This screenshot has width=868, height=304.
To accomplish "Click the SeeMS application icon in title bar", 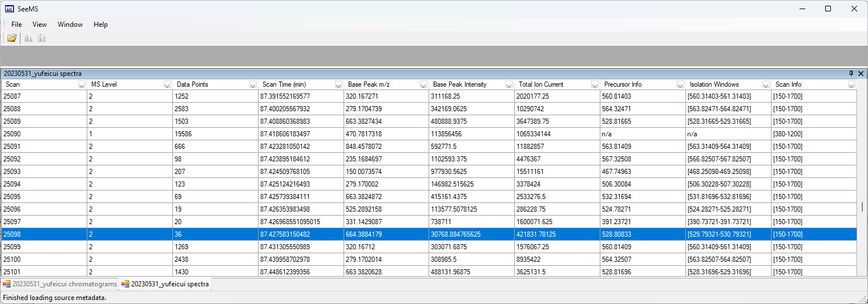I will (9, 9).
